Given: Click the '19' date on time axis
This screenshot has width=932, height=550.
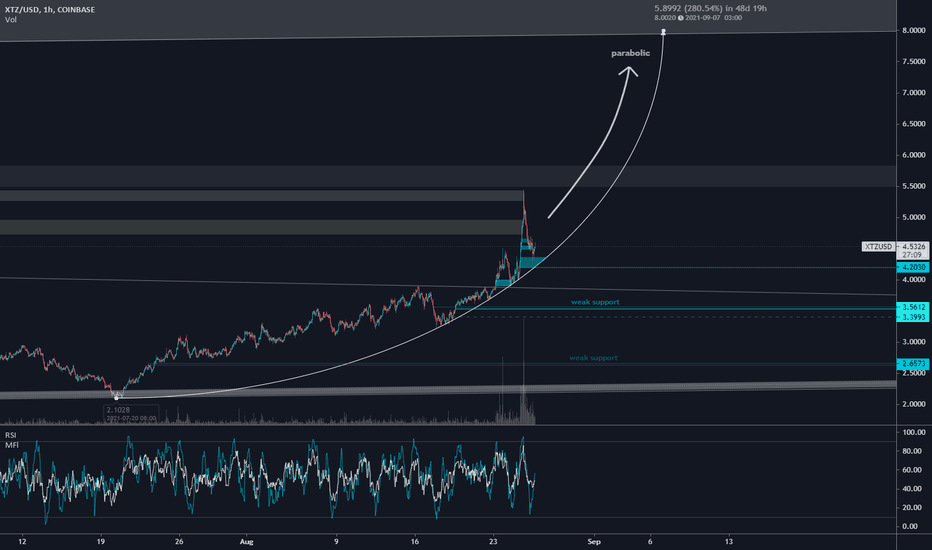Looking at the screenshot, I should tap(100, 542).
